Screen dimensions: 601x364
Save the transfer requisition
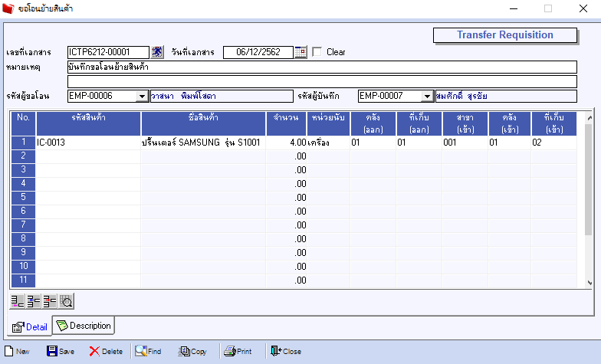pos(61,351)
